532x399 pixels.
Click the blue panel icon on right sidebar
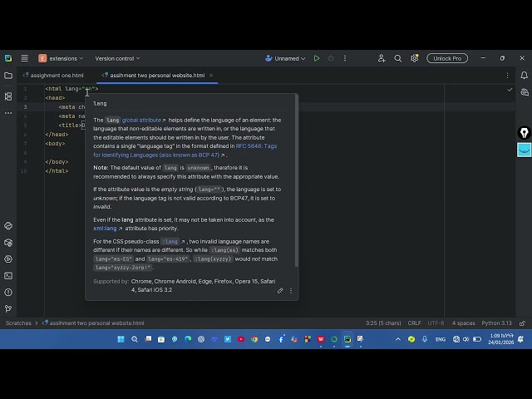tap(525, 150)
